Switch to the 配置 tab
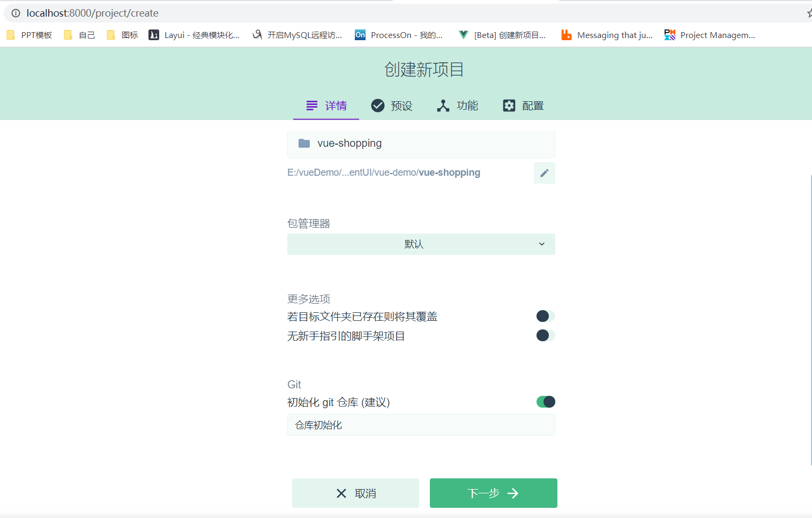The height and width of the screenshot is (518, 812). [x=523, y=106]
